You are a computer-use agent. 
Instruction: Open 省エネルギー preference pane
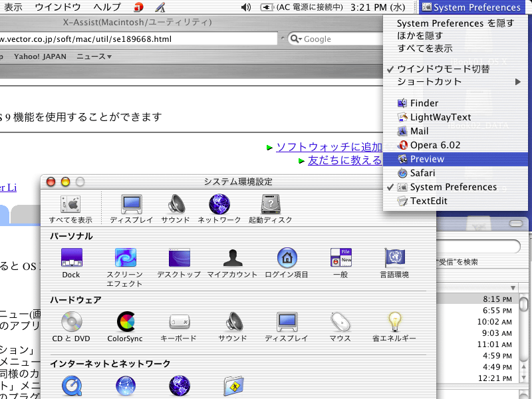(x=394, y=327)
